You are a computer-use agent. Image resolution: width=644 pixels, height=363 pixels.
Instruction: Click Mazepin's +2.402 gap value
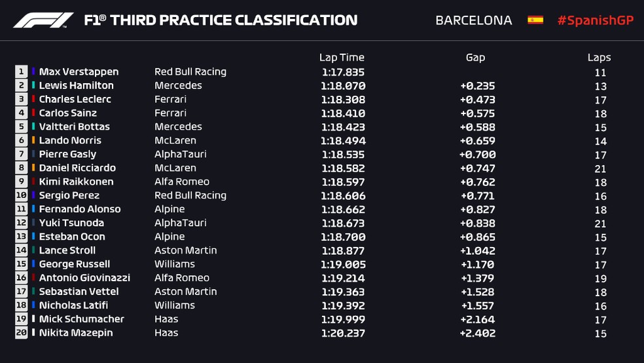coord(478,333)
